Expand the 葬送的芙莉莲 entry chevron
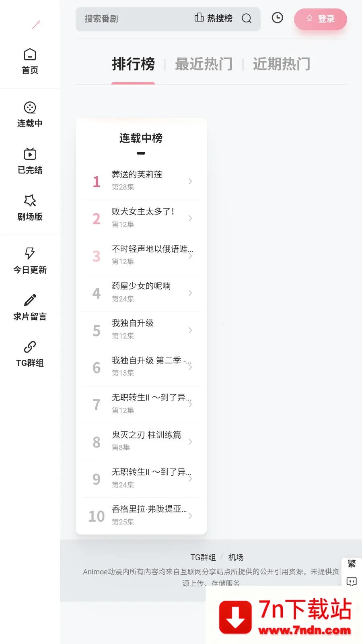 tap(190, 182)
